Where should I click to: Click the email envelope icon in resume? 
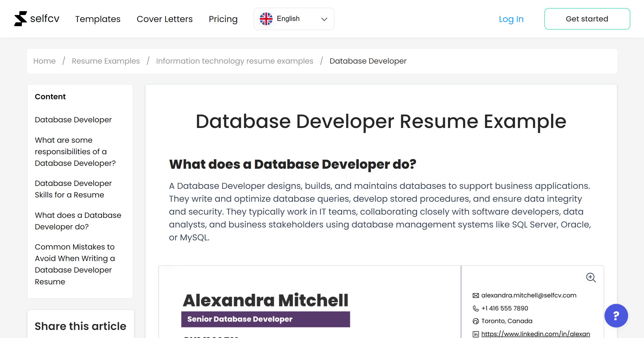pos(475,296)
